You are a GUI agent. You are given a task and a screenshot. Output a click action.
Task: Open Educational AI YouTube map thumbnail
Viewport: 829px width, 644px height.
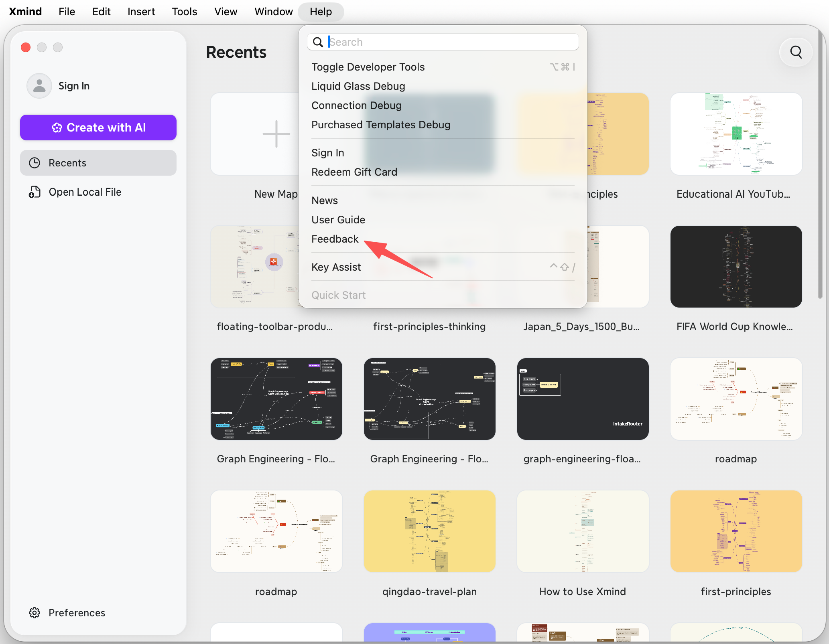pyautogui.click(x=736, y=134)
